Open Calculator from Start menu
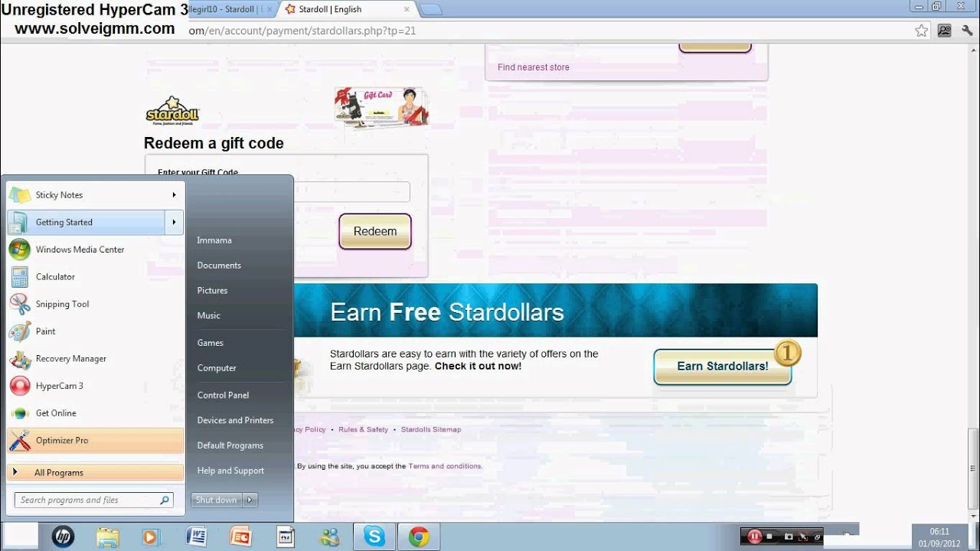This screenshot has width=980, height=551. tap(95, 277)
